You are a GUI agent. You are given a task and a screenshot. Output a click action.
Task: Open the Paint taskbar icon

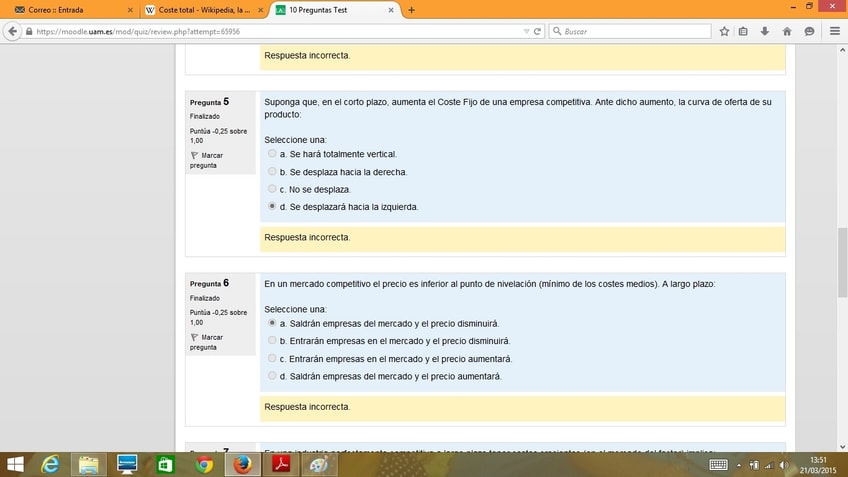pyautogui.click(x=319, y=465)
